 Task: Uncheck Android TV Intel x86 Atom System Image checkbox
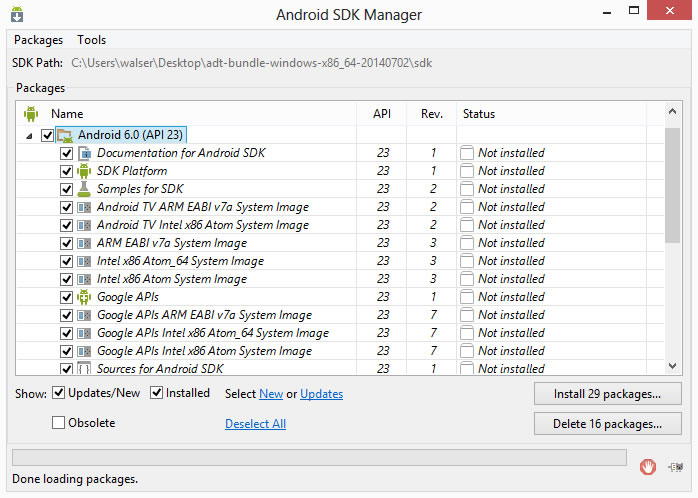(66, 225)
